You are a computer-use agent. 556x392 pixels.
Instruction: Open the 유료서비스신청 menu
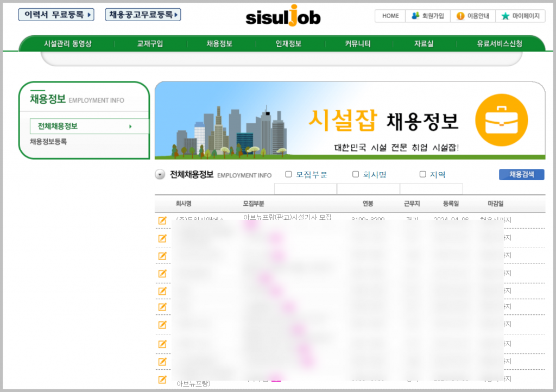(x=500, y=43)
